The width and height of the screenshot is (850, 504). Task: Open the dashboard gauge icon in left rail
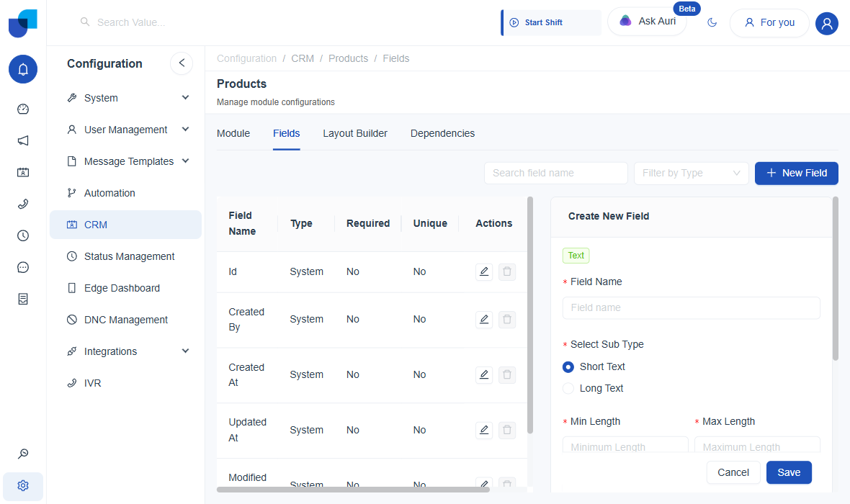[23, 109]
